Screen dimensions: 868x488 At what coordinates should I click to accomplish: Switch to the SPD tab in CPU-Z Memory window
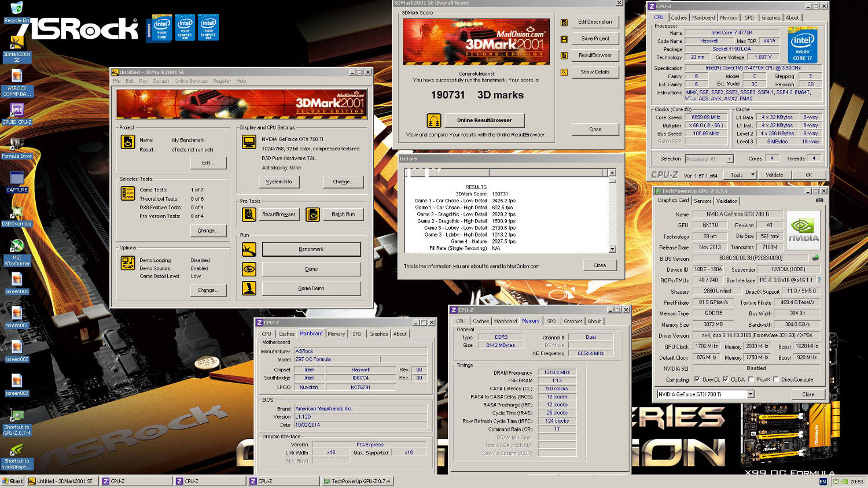551,321
